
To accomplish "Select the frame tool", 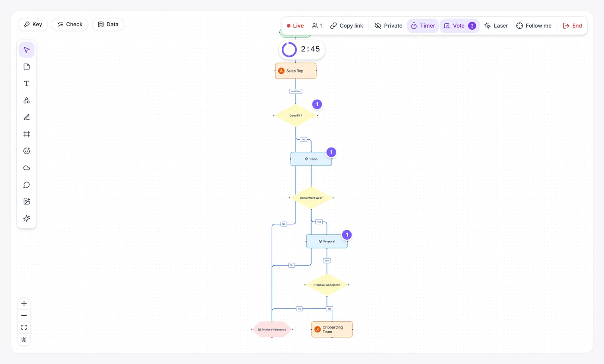I will click(27, 134).
